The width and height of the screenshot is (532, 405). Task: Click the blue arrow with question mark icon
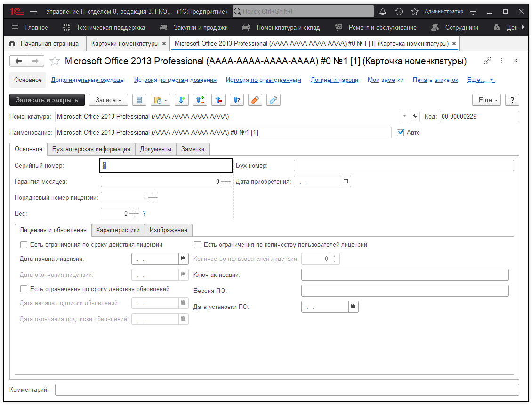[236, 100]
